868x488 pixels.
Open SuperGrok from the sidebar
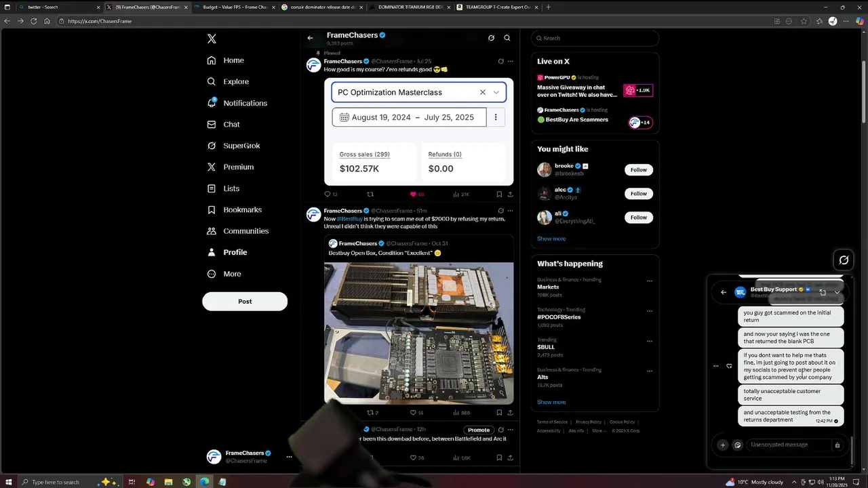(x=234, y=146)
